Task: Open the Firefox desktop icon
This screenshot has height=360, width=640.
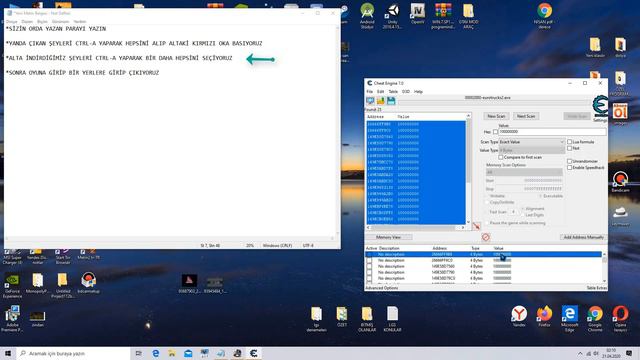Action: 544,316
